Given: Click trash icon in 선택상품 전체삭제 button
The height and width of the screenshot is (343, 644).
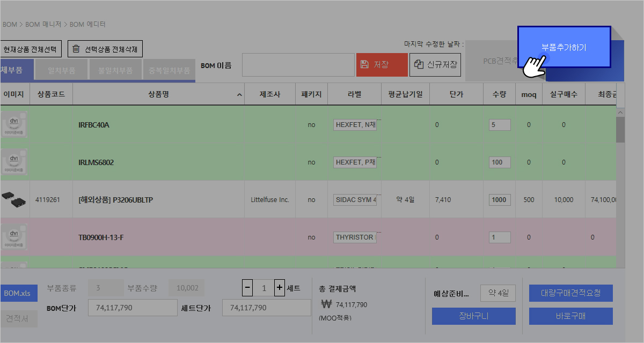Looking at the screenshot, I should (x=76, y=49).
